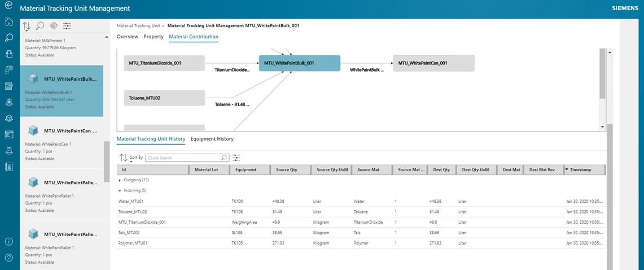This screenshot has width=644, height=270.
Task: Open the Property tab
Action: click(154, 37)
